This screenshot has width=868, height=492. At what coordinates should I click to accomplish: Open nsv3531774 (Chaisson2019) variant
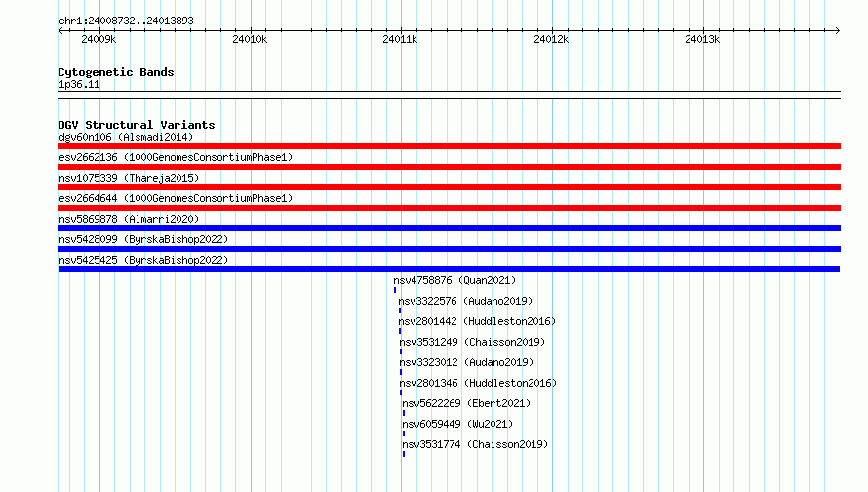tap(475, 444)
